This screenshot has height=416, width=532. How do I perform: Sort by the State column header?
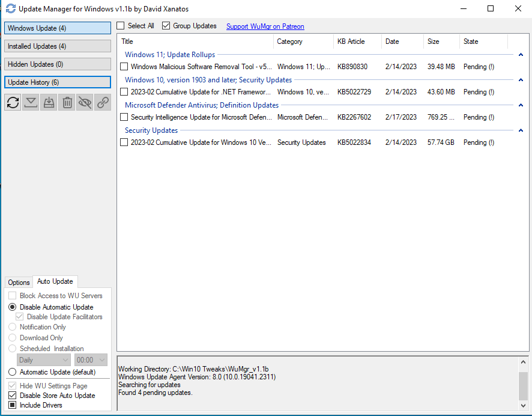[483, 41]
